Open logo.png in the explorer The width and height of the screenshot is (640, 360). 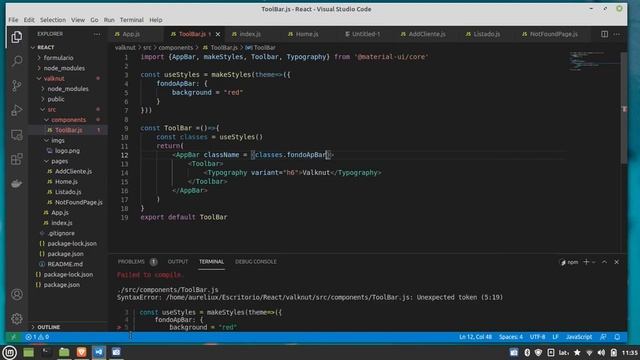[x=67, y=151]
